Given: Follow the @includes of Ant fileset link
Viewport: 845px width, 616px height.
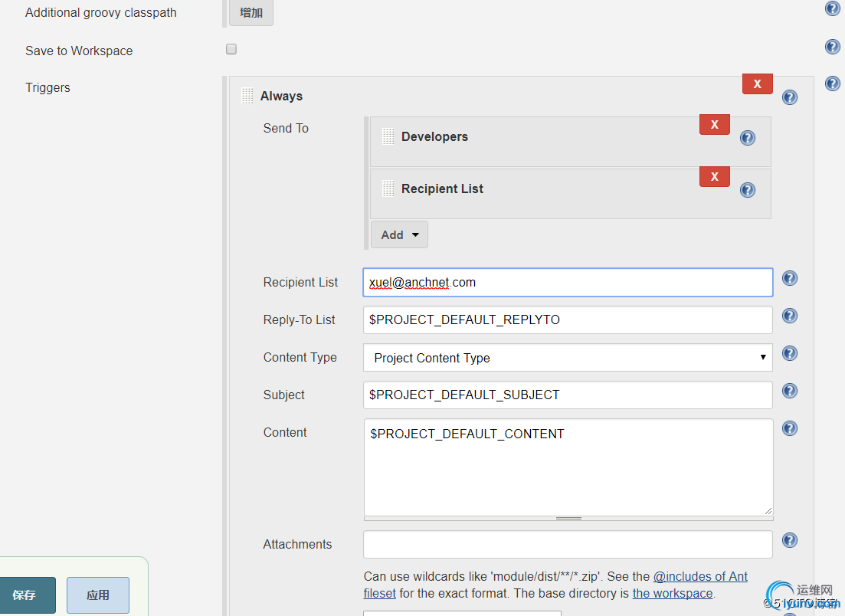Looking at the screenshot, I should pos(700,577).
